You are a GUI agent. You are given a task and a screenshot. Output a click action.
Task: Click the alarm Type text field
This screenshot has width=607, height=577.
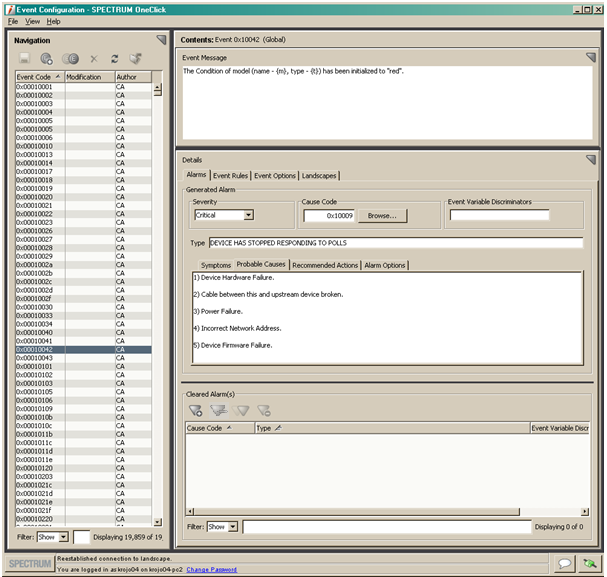click(396, 243)
